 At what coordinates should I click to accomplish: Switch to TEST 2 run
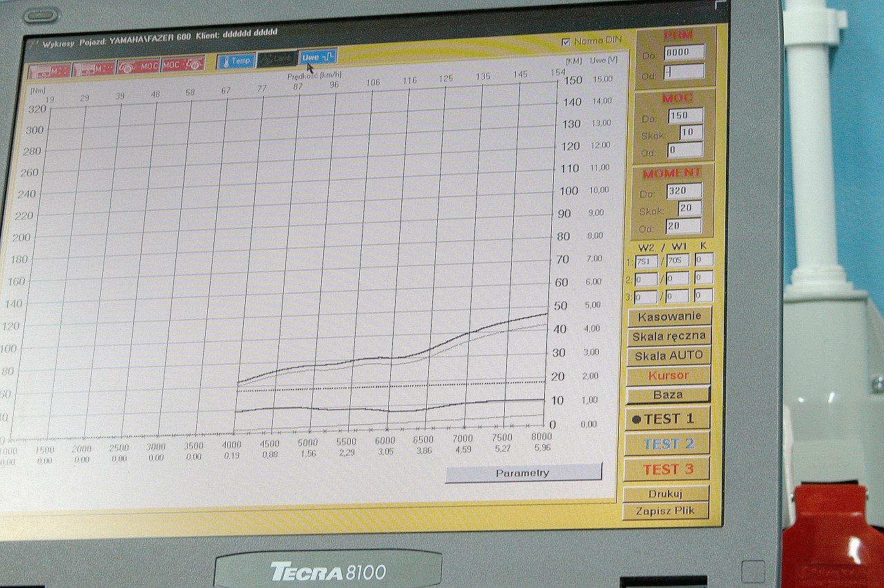click(x=667, y=444)
